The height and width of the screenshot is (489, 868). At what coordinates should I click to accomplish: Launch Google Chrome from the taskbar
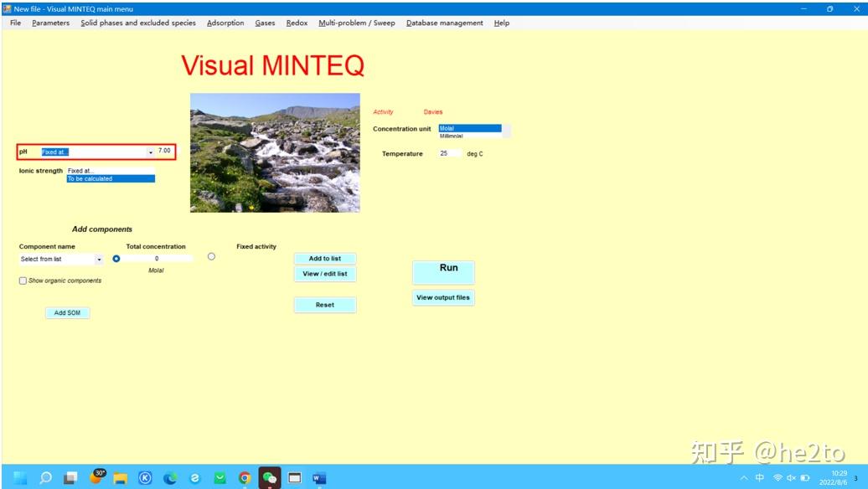(x=245, y=478)
